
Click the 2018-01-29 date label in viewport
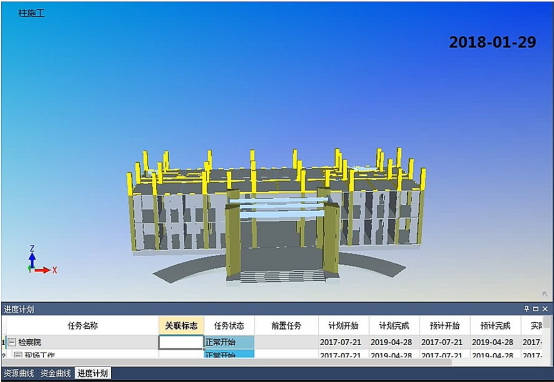(x=493, y=42)
